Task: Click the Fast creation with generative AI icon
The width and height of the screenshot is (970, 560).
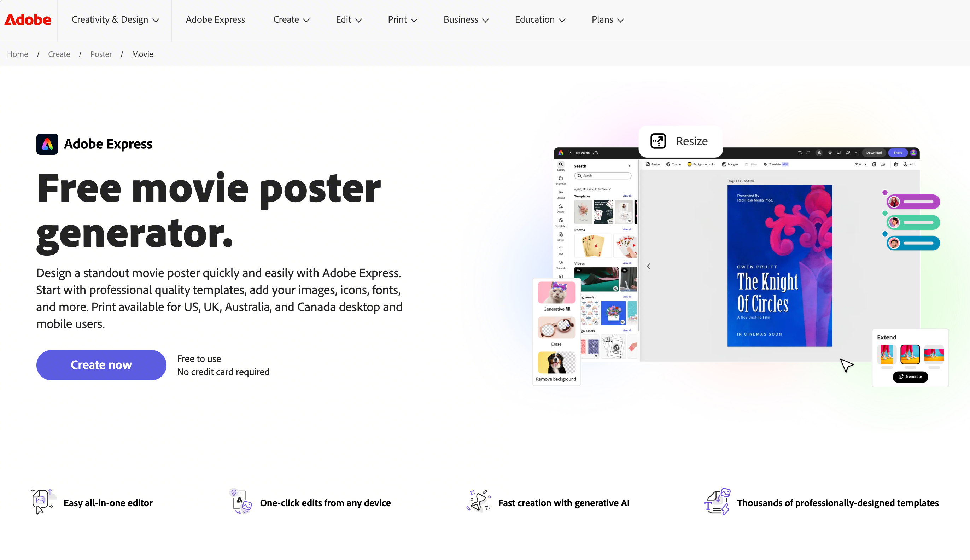Action: point(479,501)
